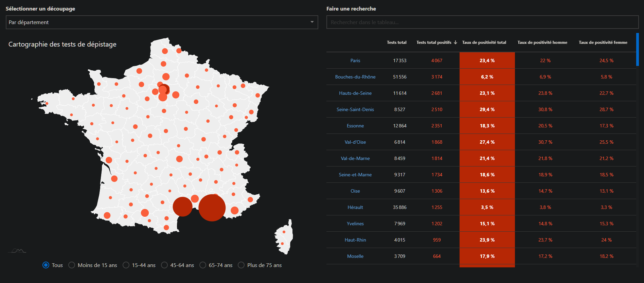Click the '24 %' femme rate cell
Viewport: 644px width, 283px height.
click(606, 240)
